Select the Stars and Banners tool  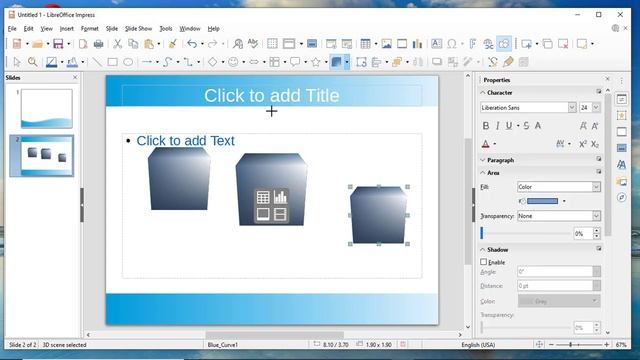[x=316, y=62]
